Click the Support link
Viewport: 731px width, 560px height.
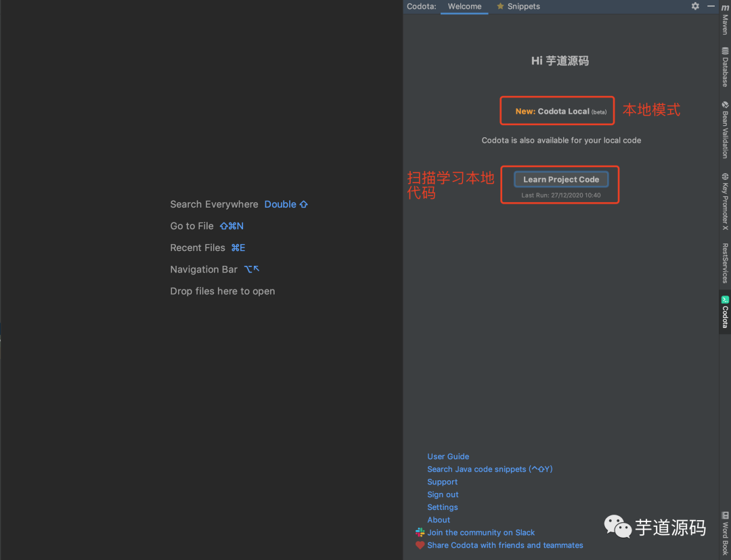442,482
